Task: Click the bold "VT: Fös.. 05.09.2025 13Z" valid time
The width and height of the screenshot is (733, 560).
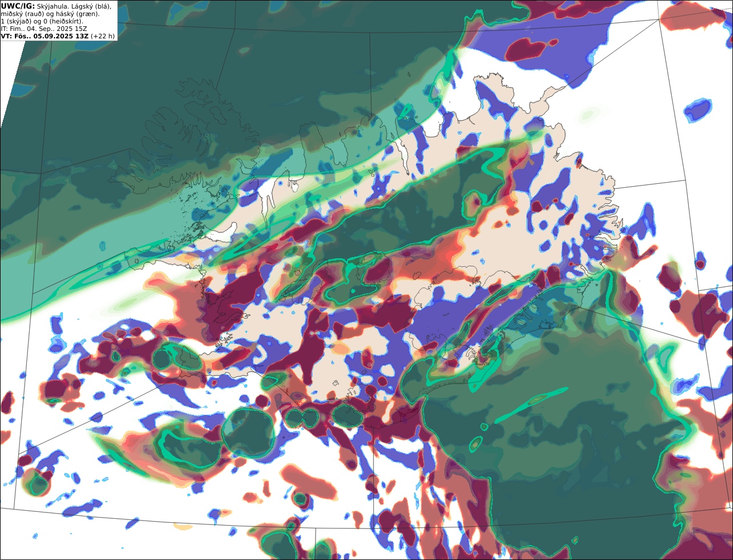Action: point(45,36)
